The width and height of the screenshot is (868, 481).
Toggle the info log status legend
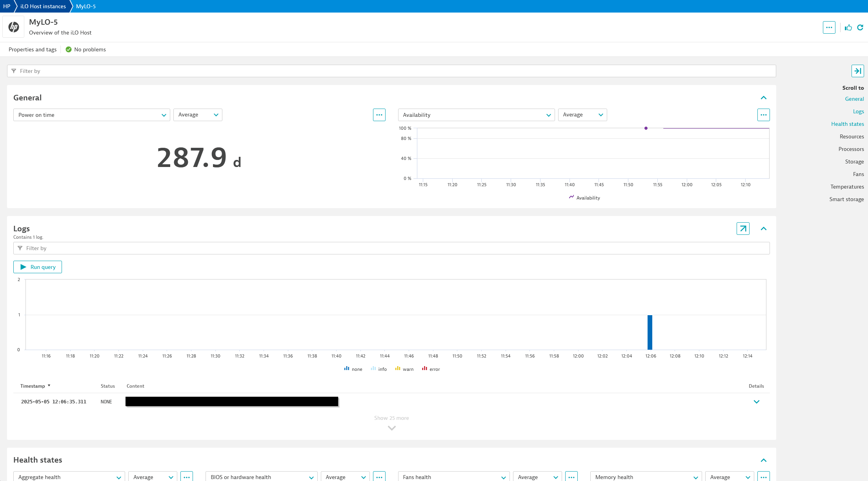pos(378,369)
